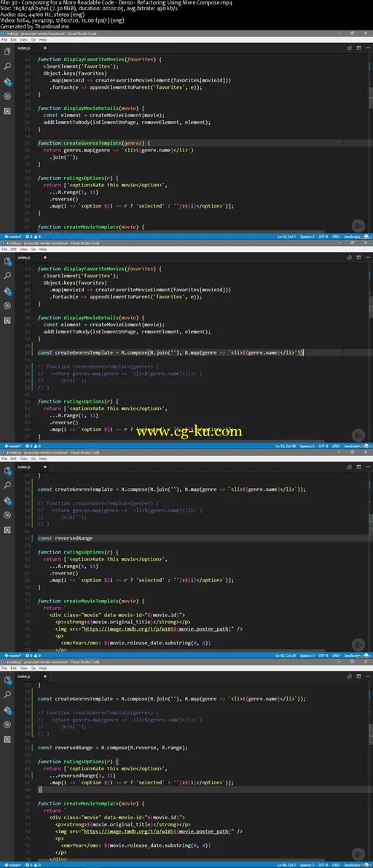
Task: Open File menu in the first frame
Action: [x=4, y=40]
